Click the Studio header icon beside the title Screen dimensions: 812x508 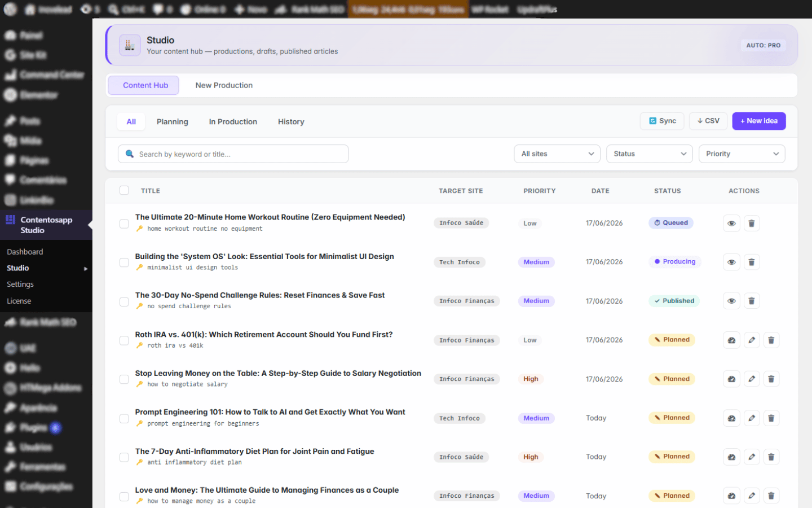[130, 45]
